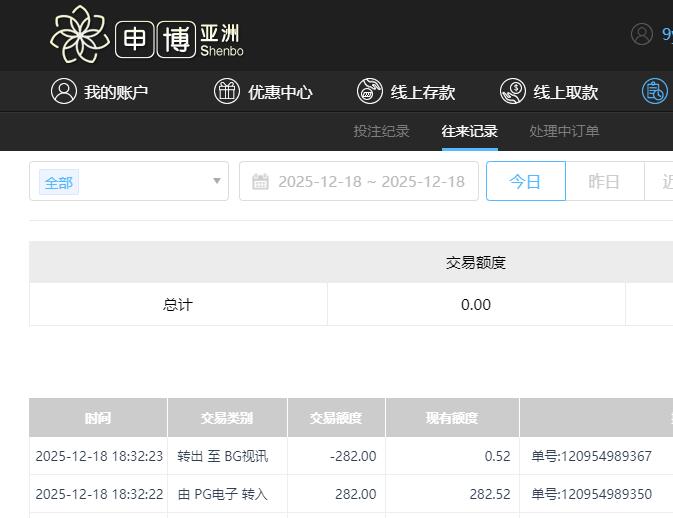
Task: Click the gift icon for promotions
Action: pos(227,91)
